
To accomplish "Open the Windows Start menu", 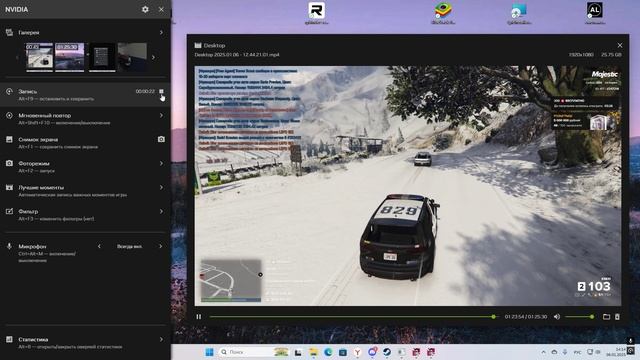I will pyautogui.click(x=209, y=352).
